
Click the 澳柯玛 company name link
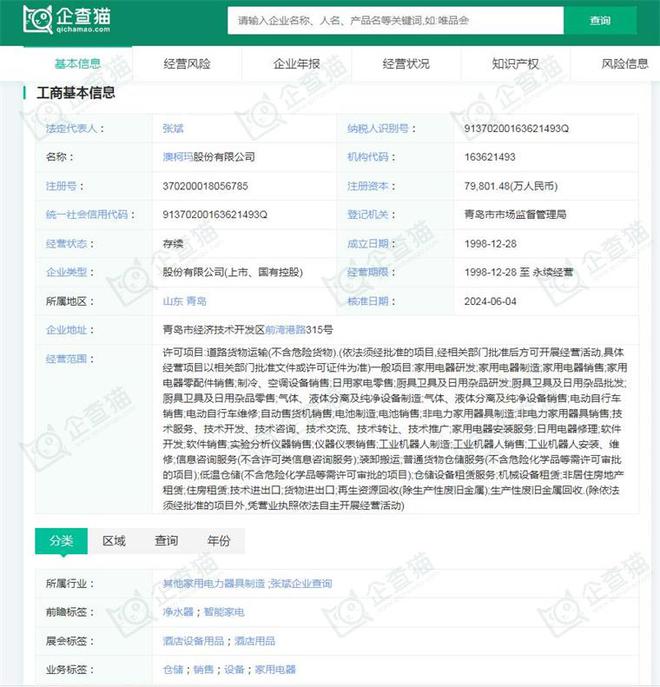178,157
